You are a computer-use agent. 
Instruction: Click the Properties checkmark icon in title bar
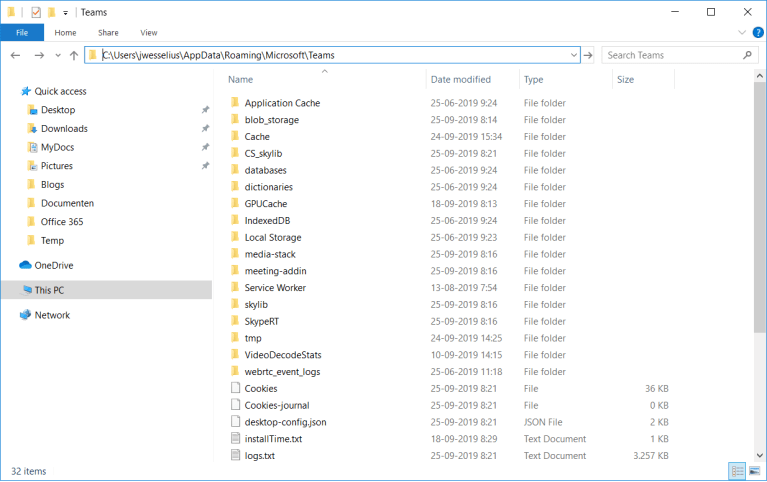(x=34, y=12)
